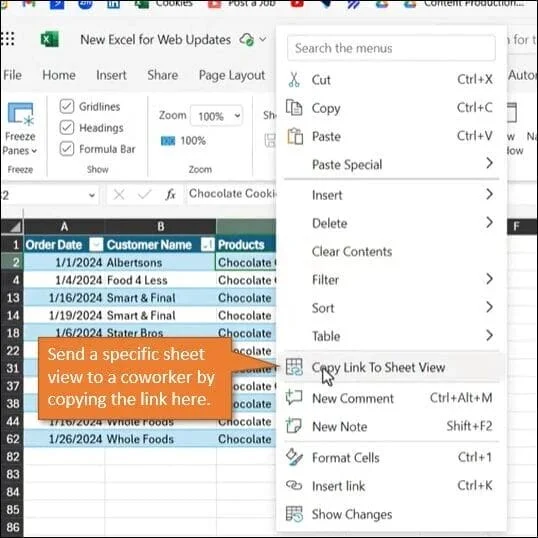Image resolution: width=538 pixels, height=538 pixels.
Task: Click the Copy icon in context menu
Action: (294, 108)
